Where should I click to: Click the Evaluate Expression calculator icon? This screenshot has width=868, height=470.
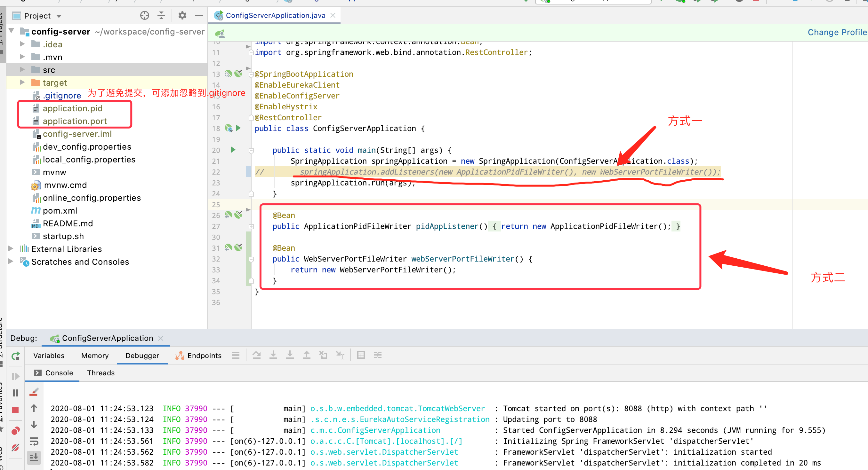point(361,355)
